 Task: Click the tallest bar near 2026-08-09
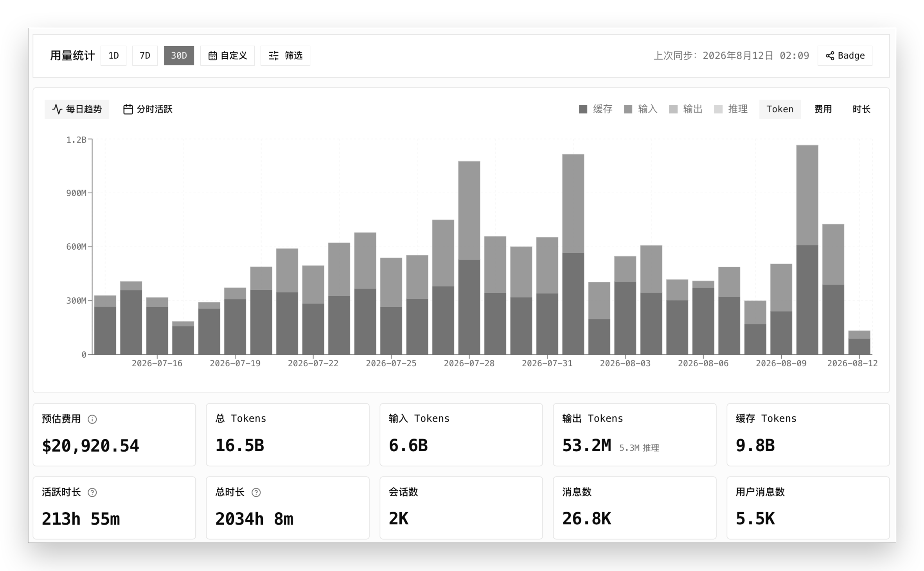807,250
